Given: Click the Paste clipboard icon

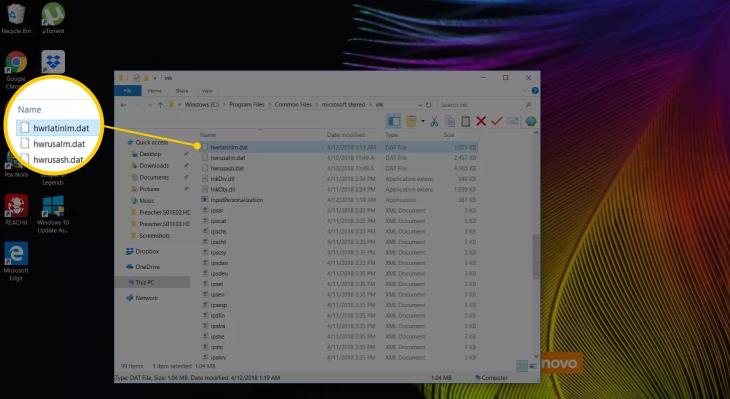Looking at the screenshot, I should pyautogui.click(x=465, y=122).
